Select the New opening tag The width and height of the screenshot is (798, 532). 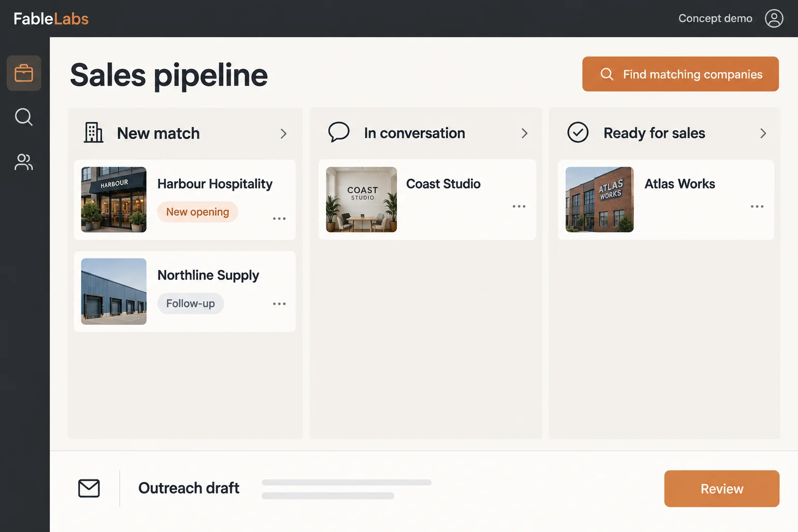[x=197, y=212]
